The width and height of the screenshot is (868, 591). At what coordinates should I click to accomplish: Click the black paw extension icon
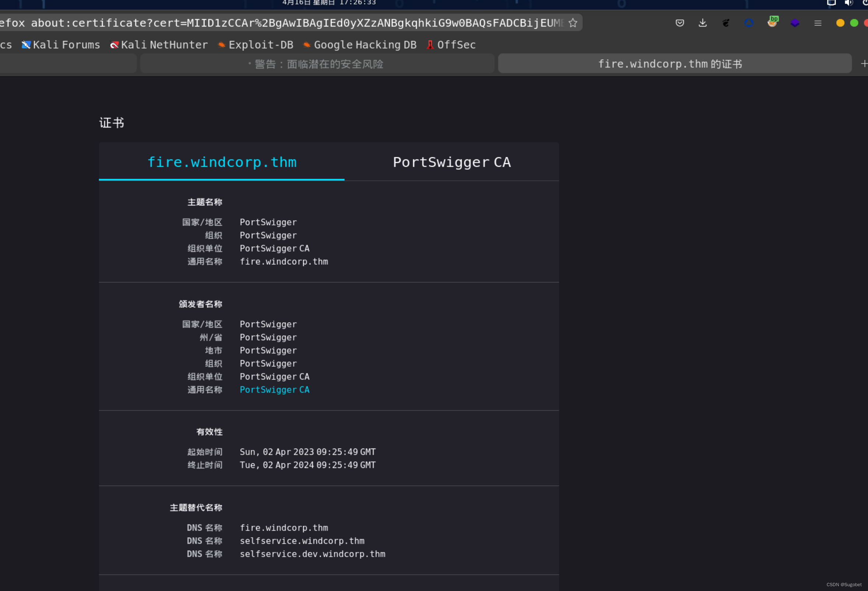tap(726, 23)
